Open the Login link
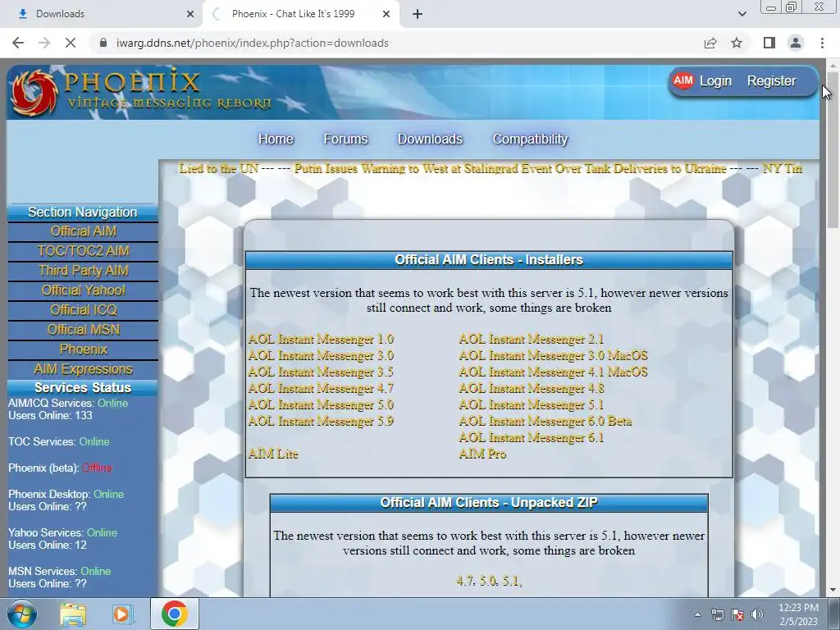 coord(715,81)
